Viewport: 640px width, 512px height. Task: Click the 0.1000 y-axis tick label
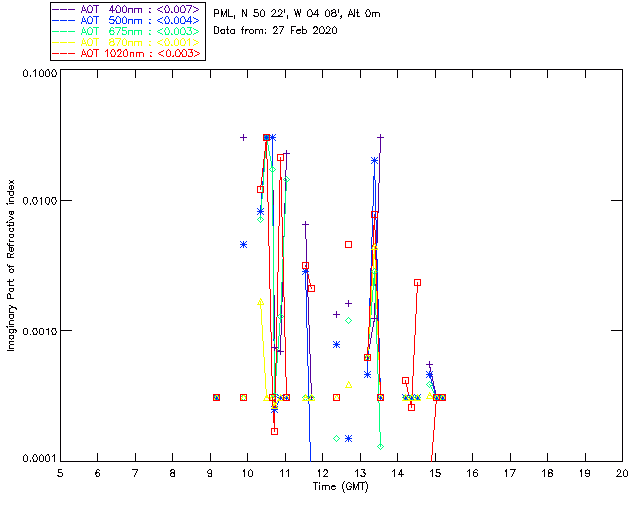[35, 74]
